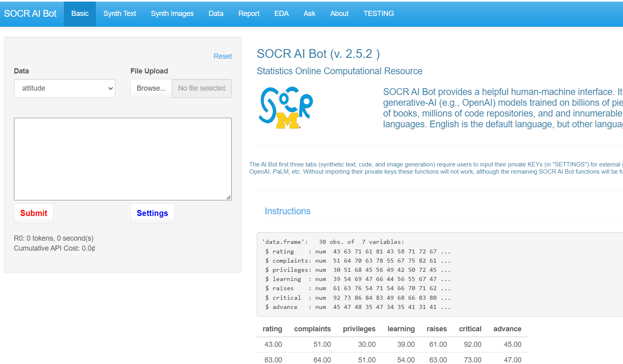Click the SOCR logo image
Viewport: 623px width, 364px height.
click(x=286, y=108)
